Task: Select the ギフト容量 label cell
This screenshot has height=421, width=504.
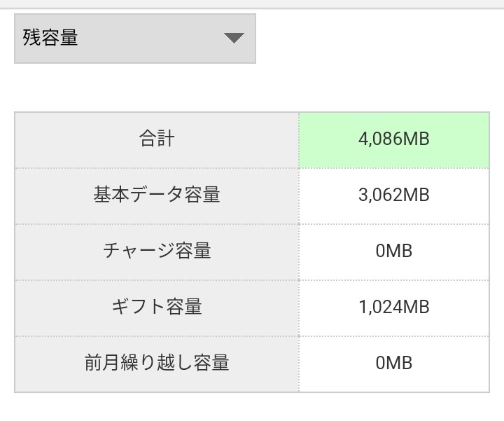Action: [x=157, y=307]
